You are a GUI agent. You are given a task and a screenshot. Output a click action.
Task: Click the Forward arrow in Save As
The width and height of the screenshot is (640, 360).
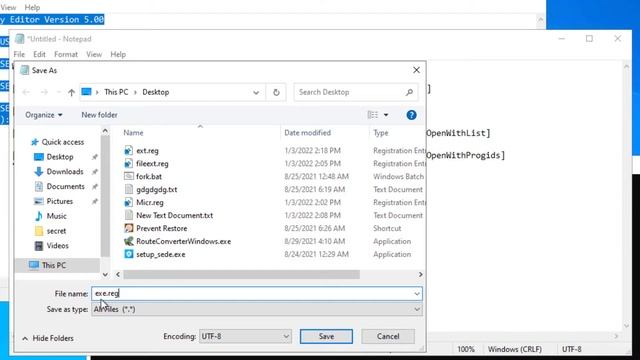(x=44, y=93)
